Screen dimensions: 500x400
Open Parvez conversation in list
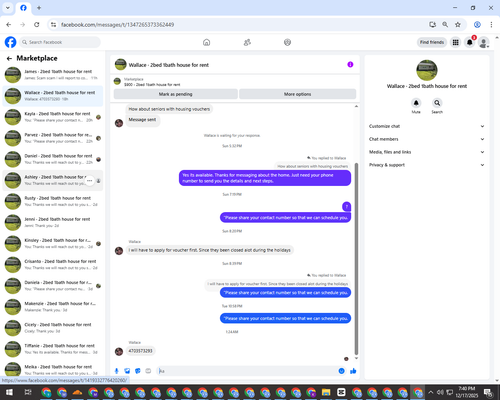53,138
